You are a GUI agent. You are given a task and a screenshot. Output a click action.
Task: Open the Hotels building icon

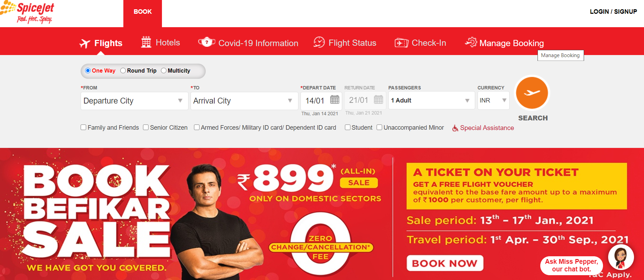click(x=146, y=42)
